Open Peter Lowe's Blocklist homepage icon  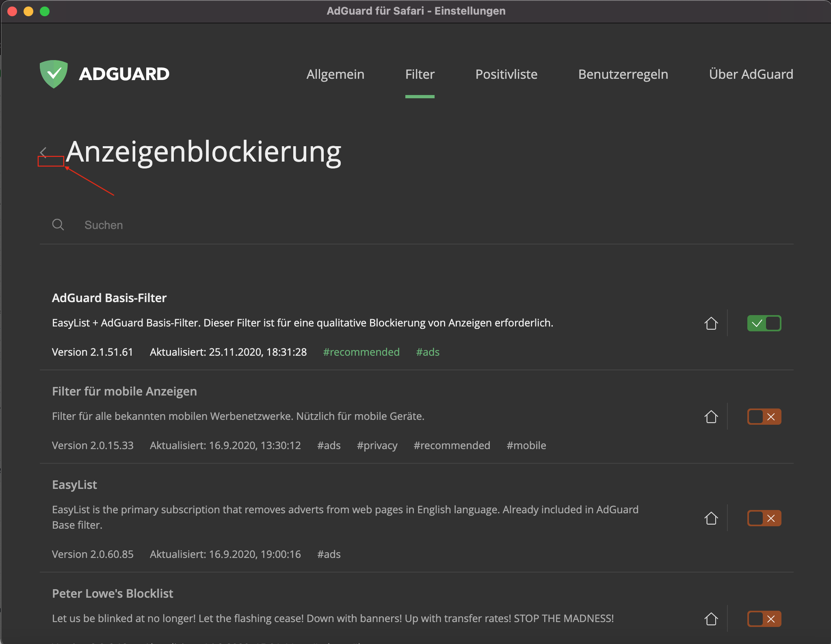pyautogui.click(x=711, y=619)
